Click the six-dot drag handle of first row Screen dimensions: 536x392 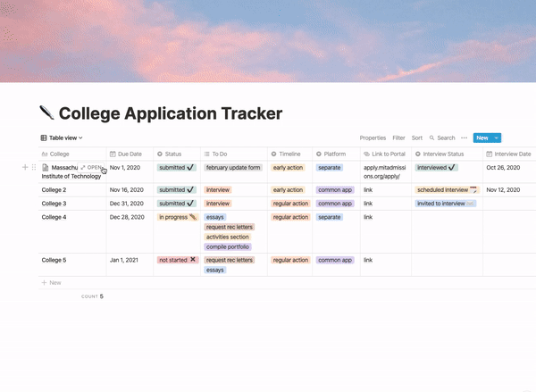click(34, 167)
